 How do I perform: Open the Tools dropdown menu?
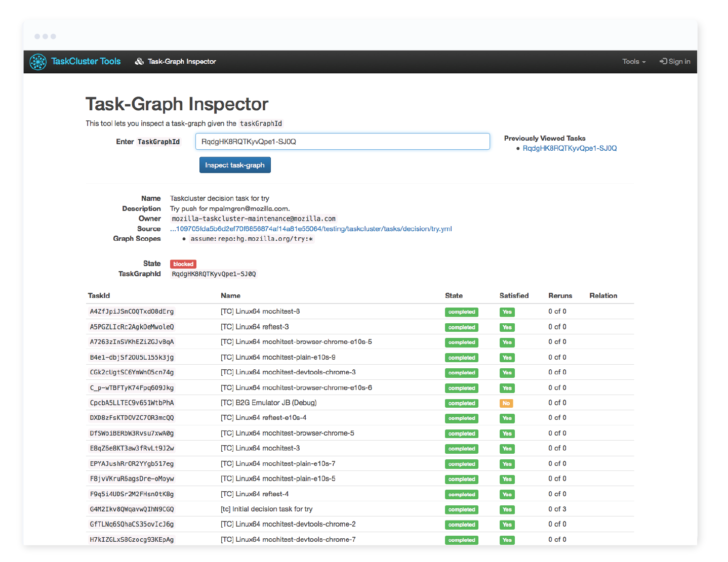point(634,62)
